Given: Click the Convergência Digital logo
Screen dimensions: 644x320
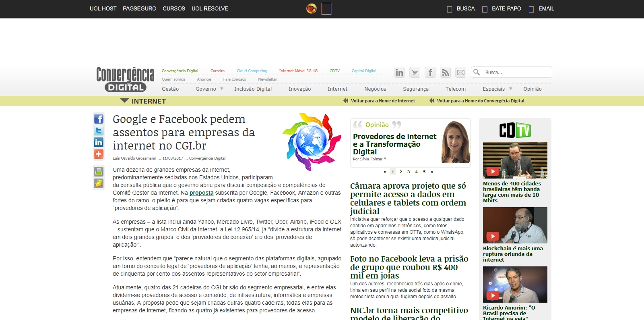Looking at the screenshot, I should click(125, 79).
